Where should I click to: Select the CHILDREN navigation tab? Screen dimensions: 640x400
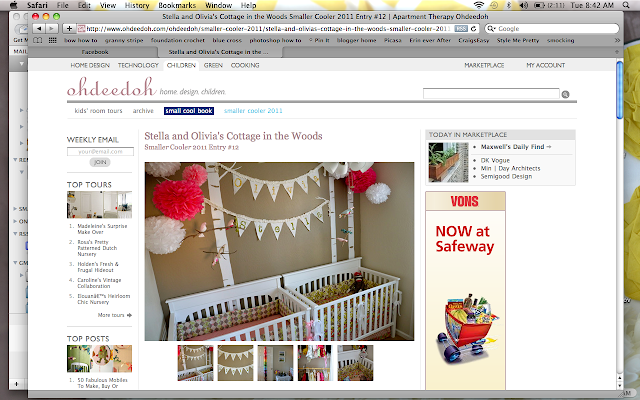[181, 65]
